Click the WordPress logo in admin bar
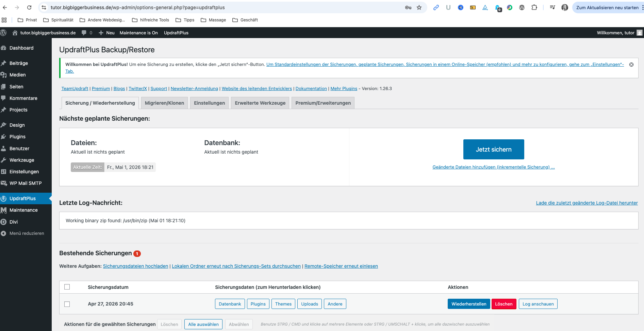 pyautogui.click(x=4, y=33)
